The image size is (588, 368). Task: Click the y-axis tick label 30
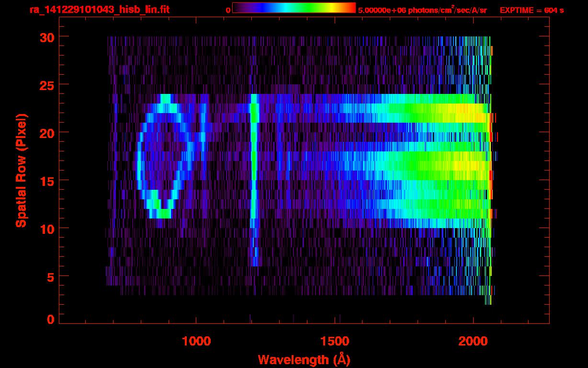(x=46, y=37)
